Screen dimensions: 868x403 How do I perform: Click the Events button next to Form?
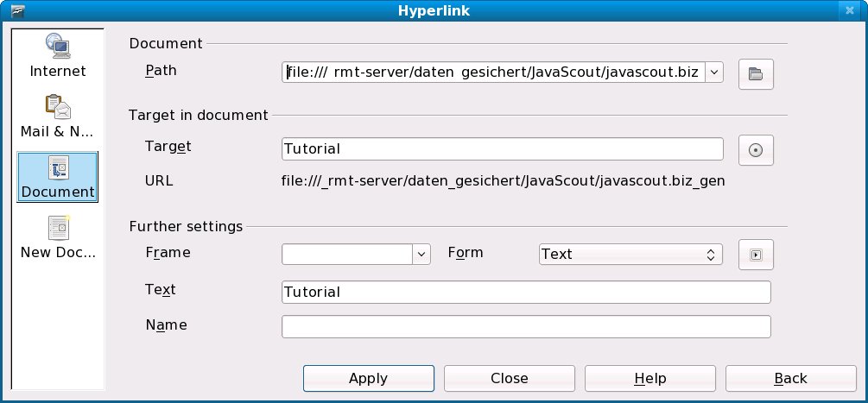point(756,255)
